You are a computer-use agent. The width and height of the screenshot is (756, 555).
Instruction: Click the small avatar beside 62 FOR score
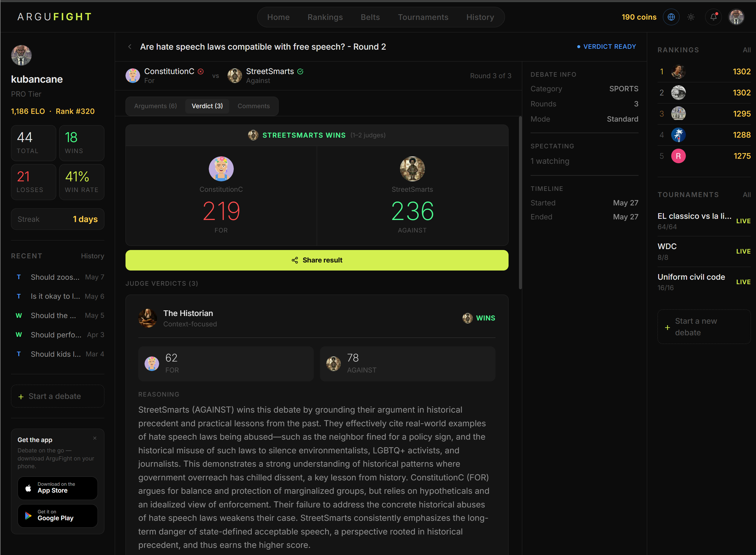pos(152,364)
